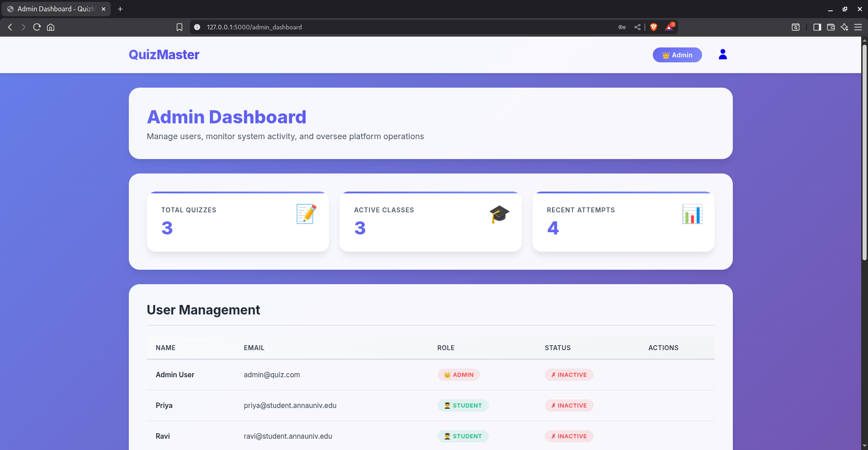Click the page vertical scrollbar thumb

click(864, 152)
